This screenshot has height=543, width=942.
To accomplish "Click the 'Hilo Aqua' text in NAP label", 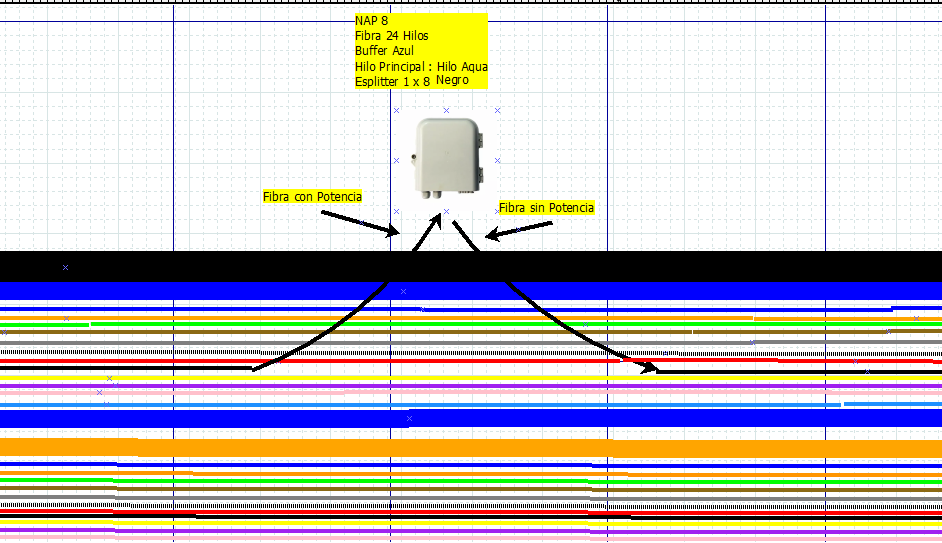I will [462, 66].
